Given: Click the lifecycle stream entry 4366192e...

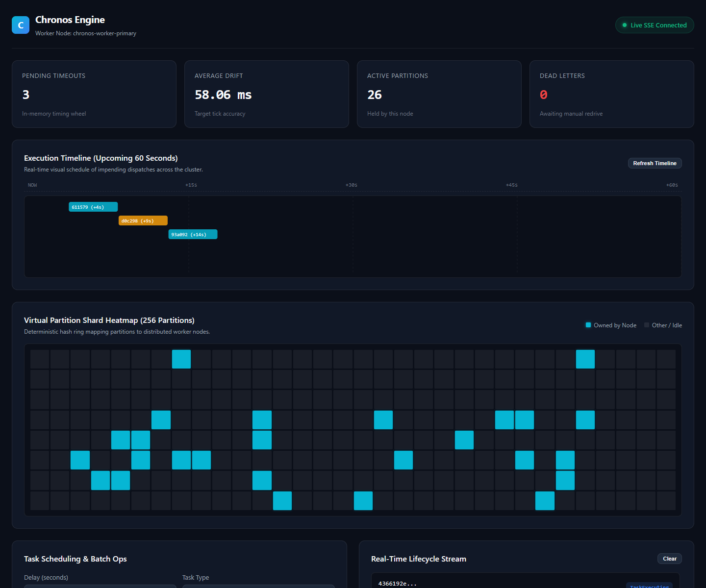Looking at the screenshot, I should pyautogui.click(x=398, y=584).
